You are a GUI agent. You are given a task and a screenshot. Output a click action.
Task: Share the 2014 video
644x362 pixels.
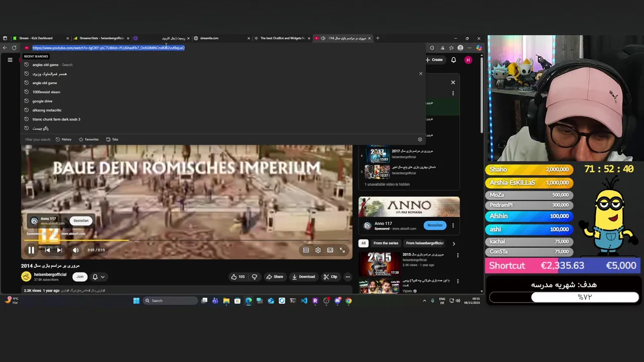point(275,277)
